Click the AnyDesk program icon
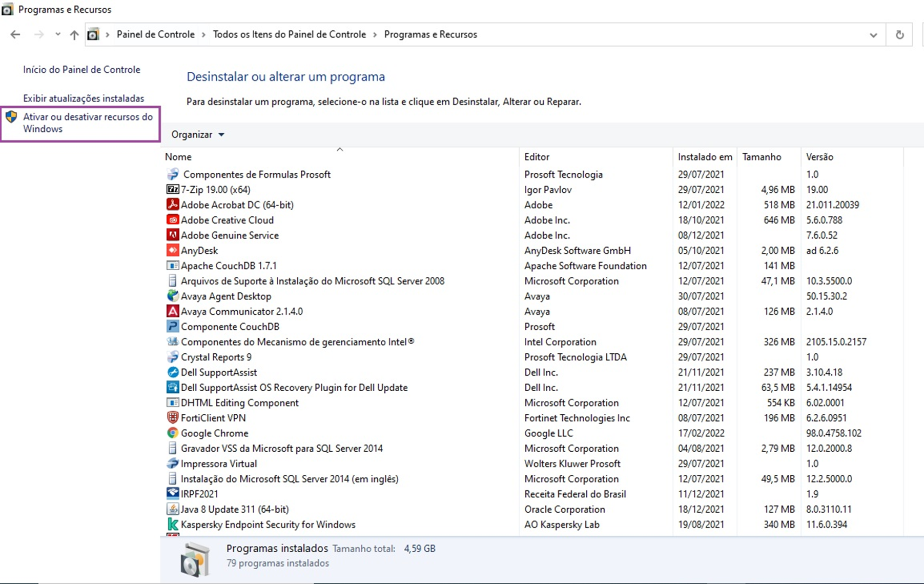The width and height of the screenshot is (924, 584). pos(173,251)
